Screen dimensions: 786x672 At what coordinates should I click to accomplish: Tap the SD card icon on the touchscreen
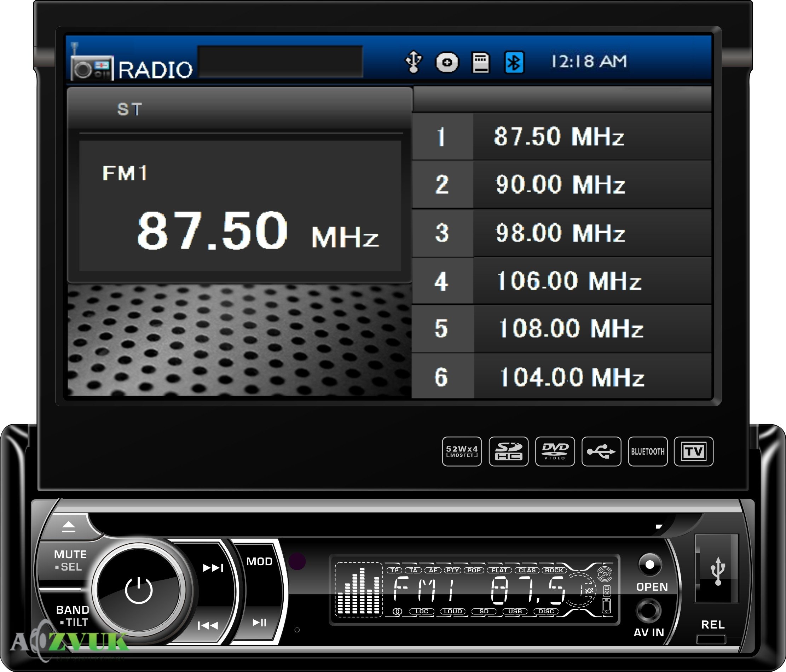point(480,63)
